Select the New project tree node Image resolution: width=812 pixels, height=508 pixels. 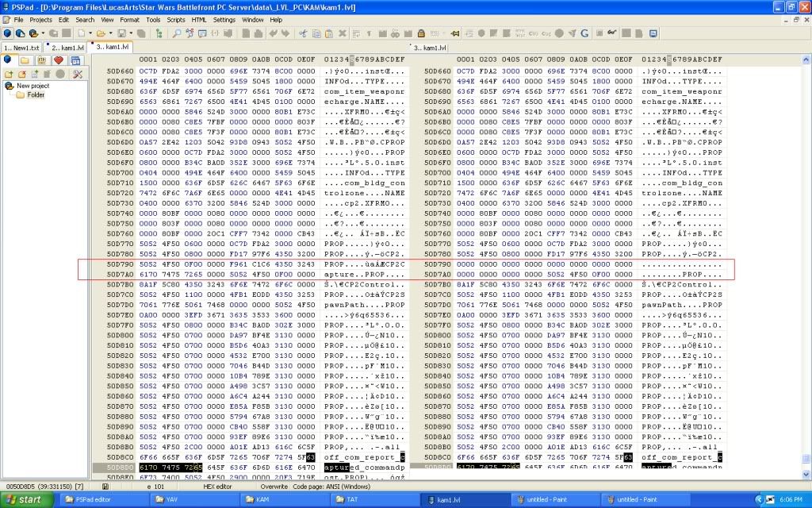coord(33,86)
